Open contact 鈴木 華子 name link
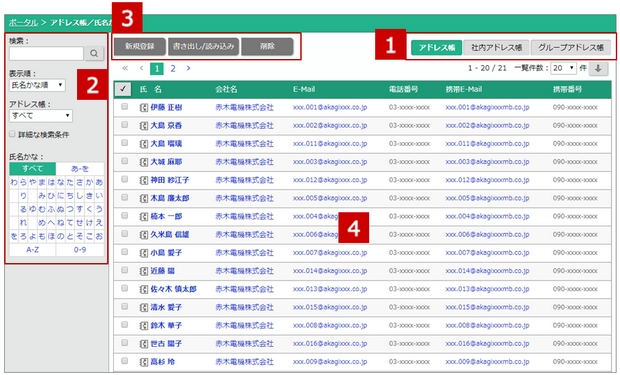This screenshot has width=620, height=375. 166,326
